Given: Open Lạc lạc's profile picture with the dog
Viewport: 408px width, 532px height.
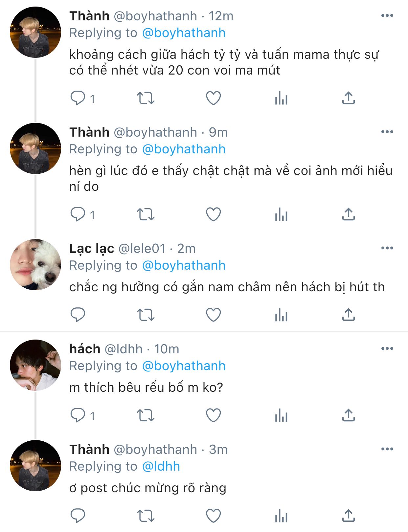Looking at the screenshot, I should tap(35, 265).
